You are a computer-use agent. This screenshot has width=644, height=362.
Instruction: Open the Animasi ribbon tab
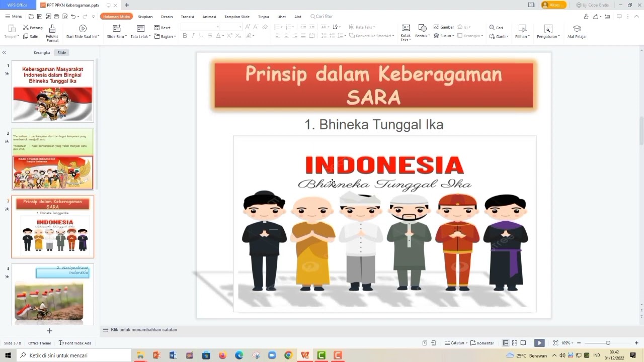pyautogui.click(x=209, y=17)
